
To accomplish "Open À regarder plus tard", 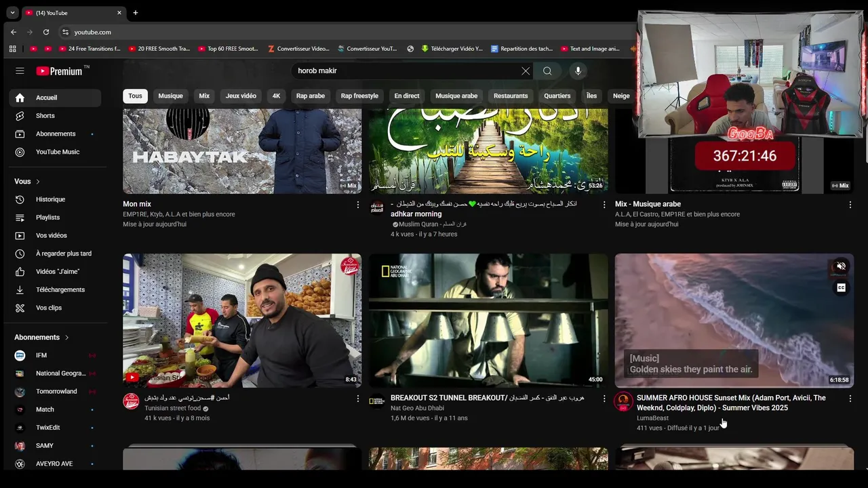I will (55, 253).
